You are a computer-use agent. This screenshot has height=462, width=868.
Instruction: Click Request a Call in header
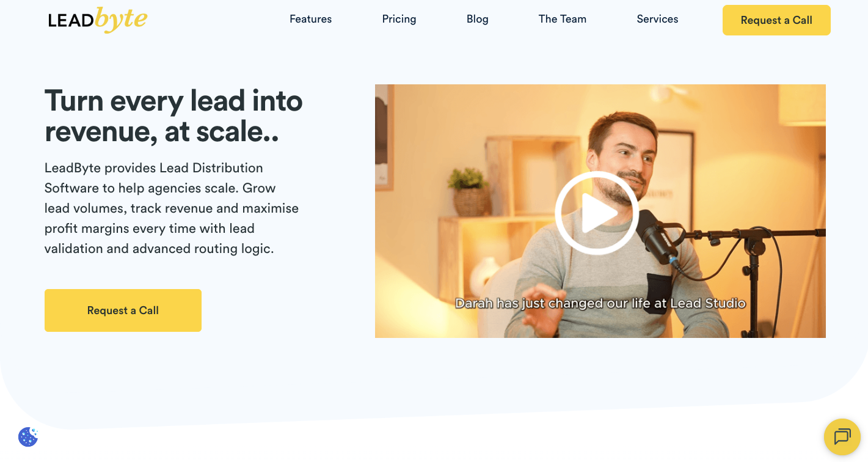tap(776, 20)
